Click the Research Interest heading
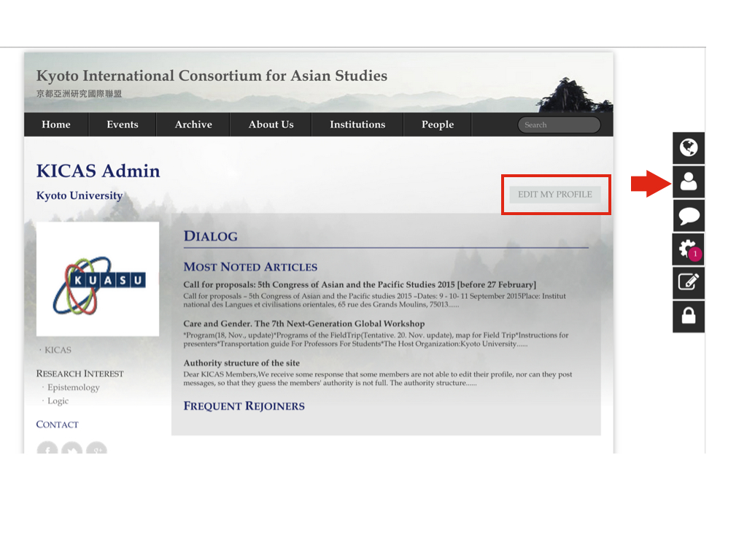Viewport: 747px width, 560px height. [x=80, y=374]
